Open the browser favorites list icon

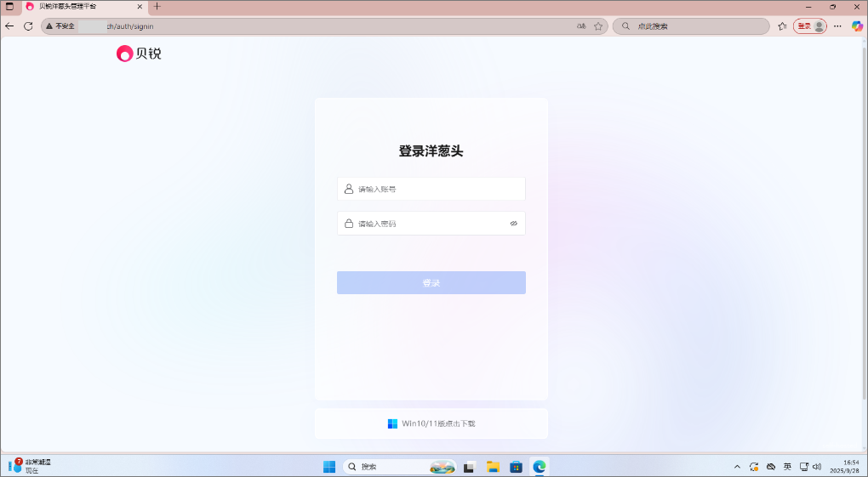[x=782, y=26]
